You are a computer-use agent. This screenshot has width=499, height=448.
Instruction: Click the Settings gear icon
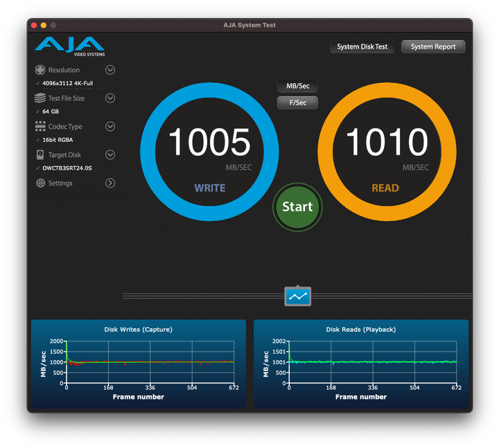click(40, 183)
